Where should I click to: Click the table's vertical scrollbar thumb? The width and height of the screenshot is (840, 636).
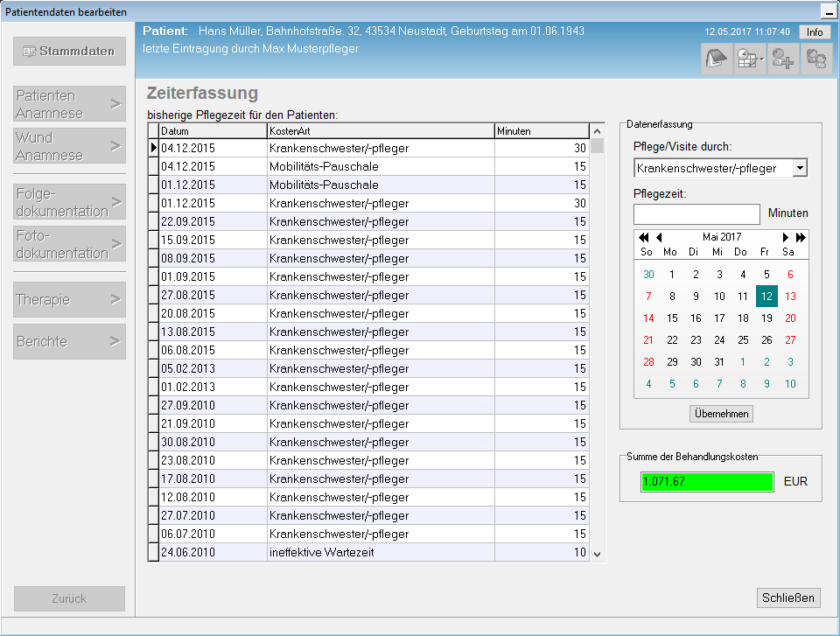pos(598,146)
